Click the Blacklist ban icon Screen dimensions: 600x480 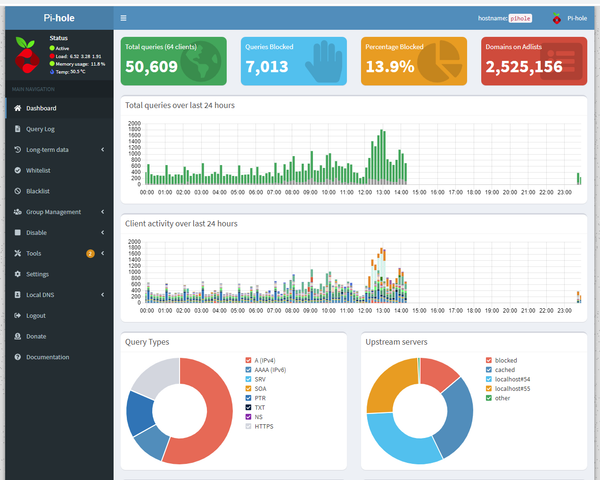pyautogui.click(x=18, y=191)
